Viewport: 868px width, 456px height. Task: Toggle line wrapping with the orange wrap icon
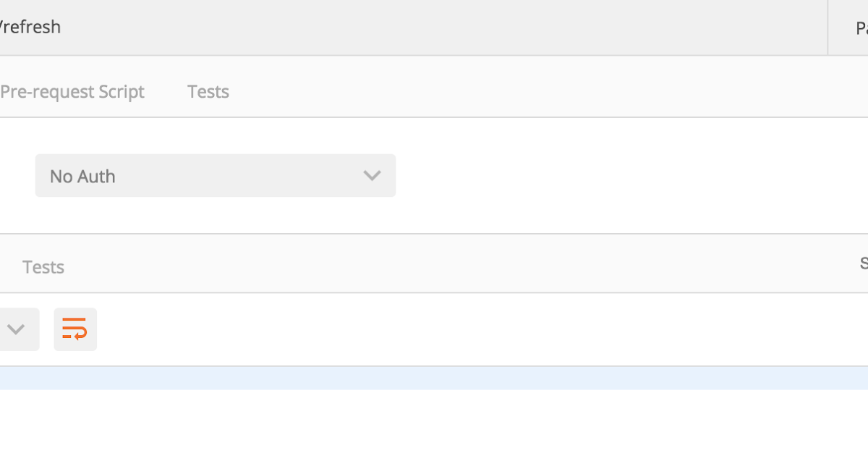(x=75, y=329)
